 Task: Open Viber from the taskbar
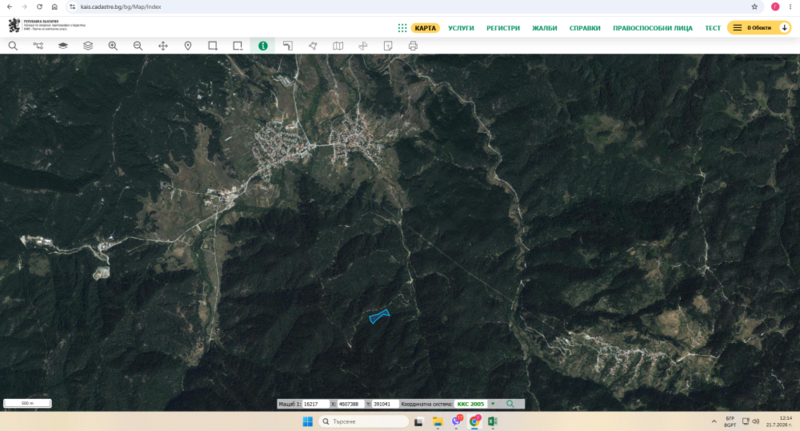click(457, 421)
